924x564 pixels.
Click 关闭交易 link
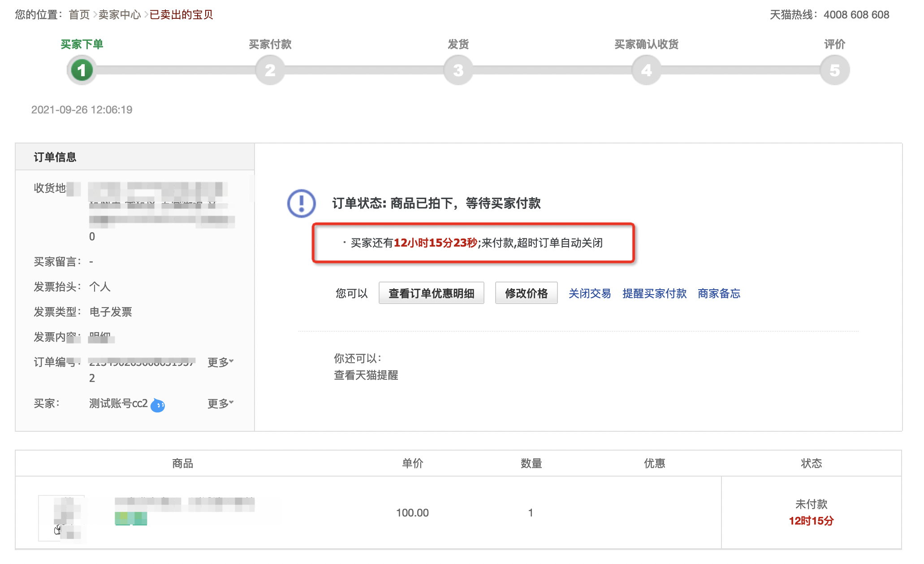pos(590,293)
